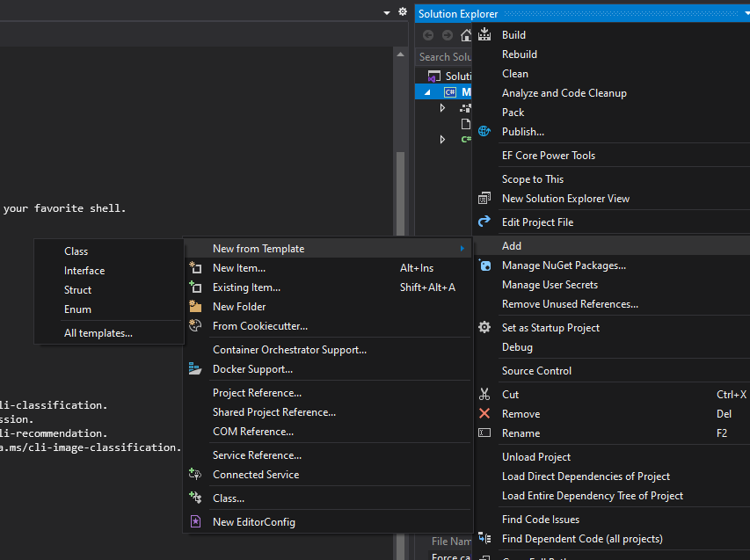Select the Build hammer icon
This screenshot has width=750, height=560.
tap(484, 34)
